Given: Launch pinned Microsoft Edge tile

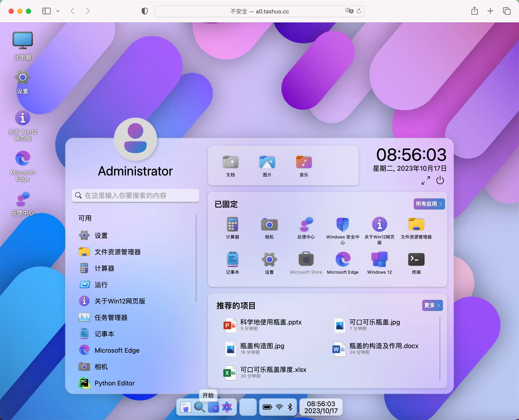Looking at the screenshot, I should pyautogui.click(x=343, y=263).
